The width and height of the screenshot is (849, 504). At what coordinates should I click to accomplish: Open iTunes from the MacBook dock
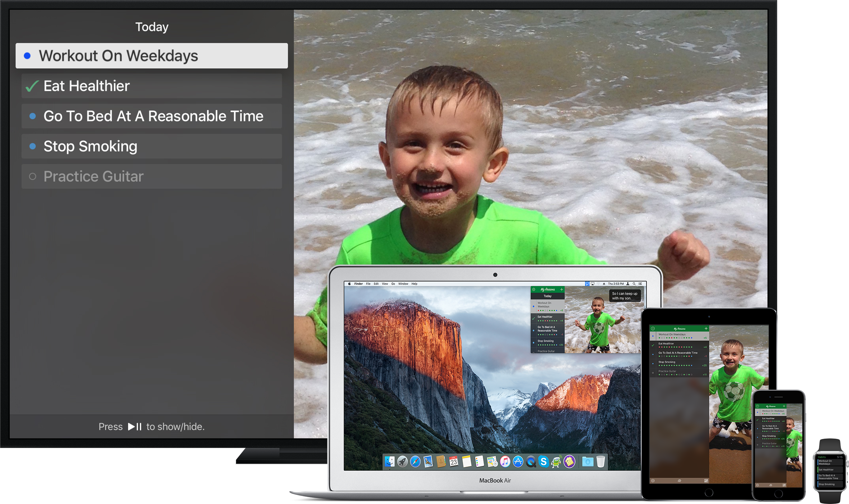tap(505, 462)
